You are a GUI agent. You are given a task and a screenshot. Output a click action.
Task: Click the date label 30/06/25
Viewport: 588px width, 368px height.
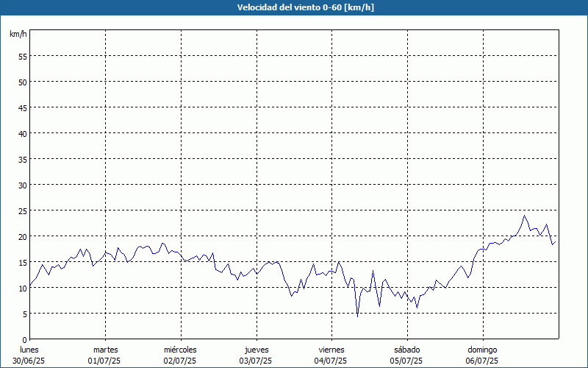(x=29, y=361)
